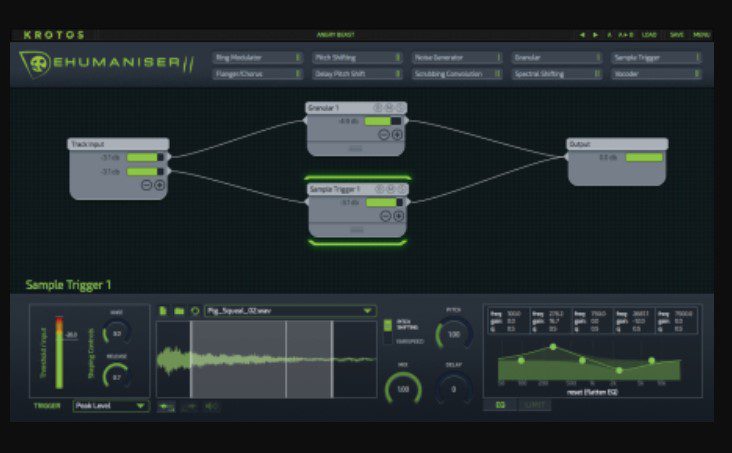Viewport: 732px width, 453px height.
Task: Add a Vocoder module
Action: pyautogui.click(x=656, y=74)
